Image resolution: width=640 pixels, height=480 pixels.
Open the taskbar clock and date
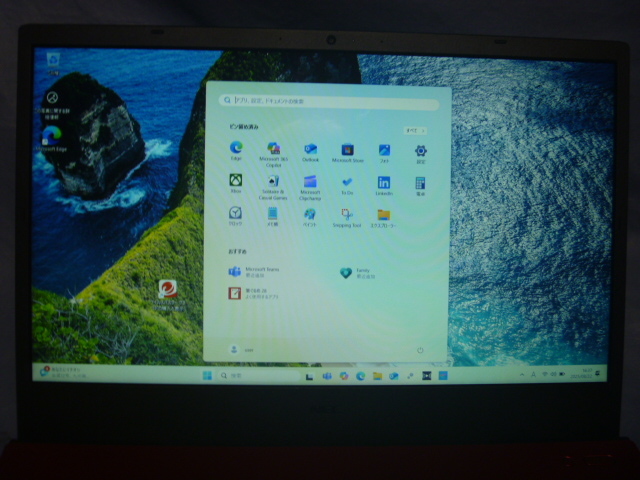click(581, 373)
